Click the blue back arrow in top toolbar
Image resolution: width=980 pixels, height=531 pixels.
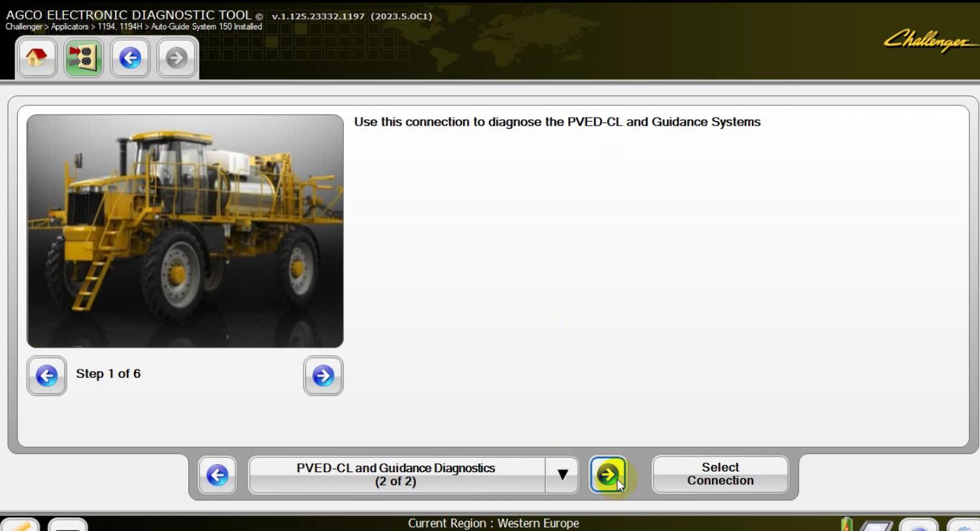(130, 58)
